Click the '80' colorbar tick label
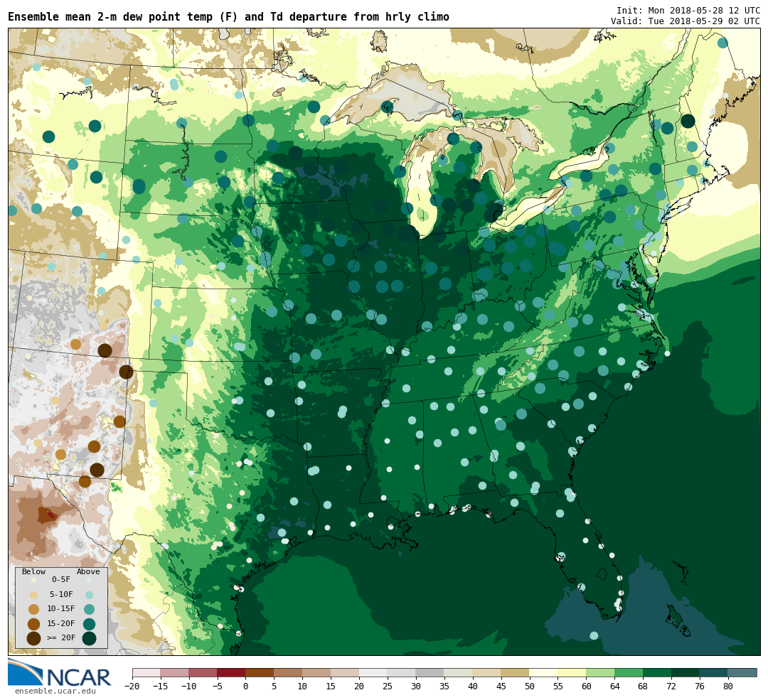Viewport: 768px width, 700px height. point(728,686)
